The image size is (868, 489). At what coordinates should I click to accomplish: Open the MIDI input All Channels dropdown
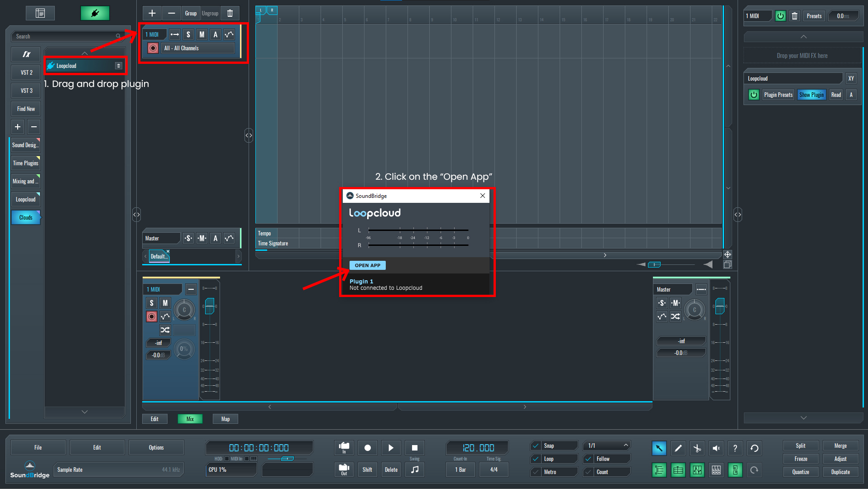coord(198,48)
